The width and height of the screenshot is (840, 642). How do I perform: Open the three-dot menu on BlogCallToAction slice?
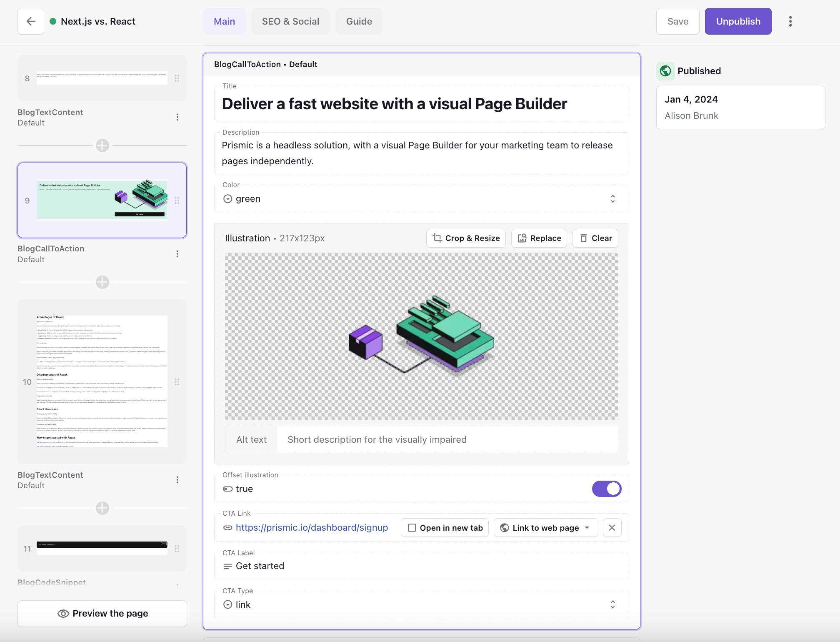coord(177,253)
